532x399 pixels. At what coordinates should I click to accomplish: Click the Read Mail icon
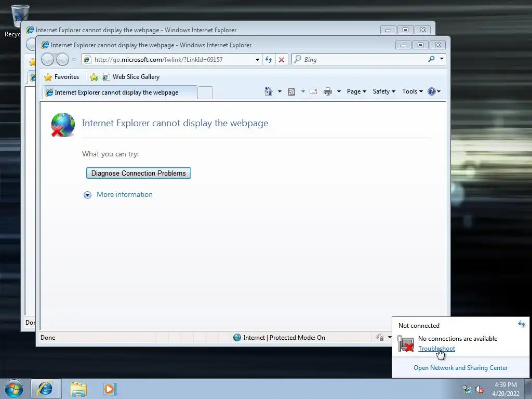tap(313, 91)
